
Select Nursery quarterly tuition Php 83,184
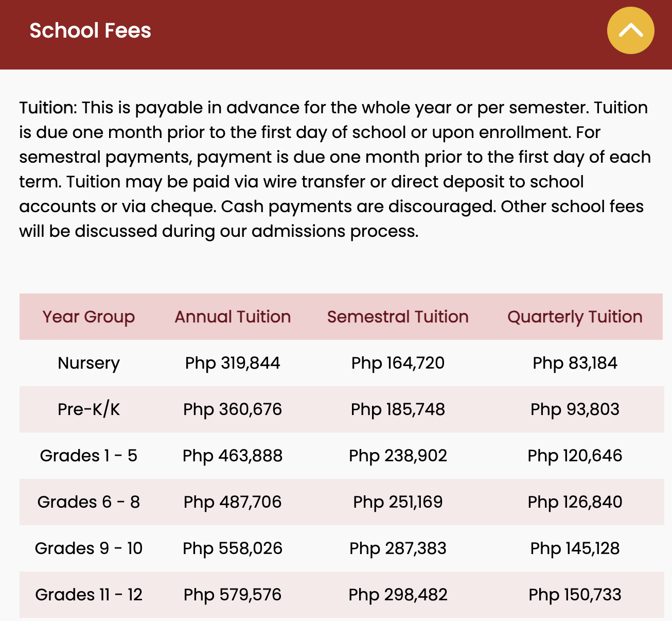(x=575, y=363)
